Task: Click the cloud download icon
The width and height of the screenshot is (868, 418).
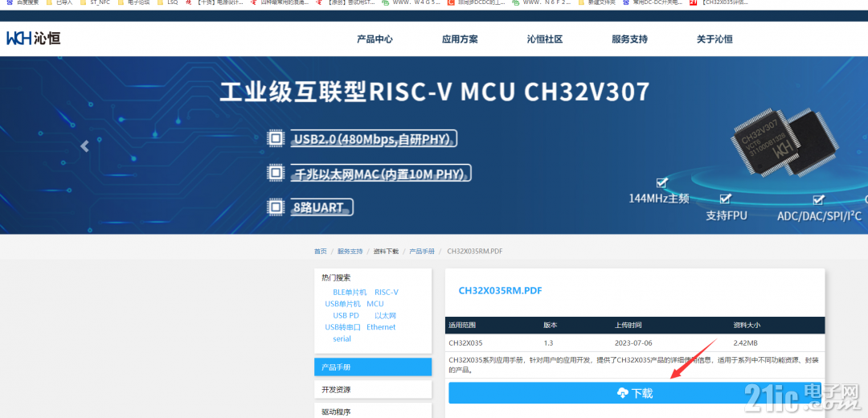Action: point(622,394)
